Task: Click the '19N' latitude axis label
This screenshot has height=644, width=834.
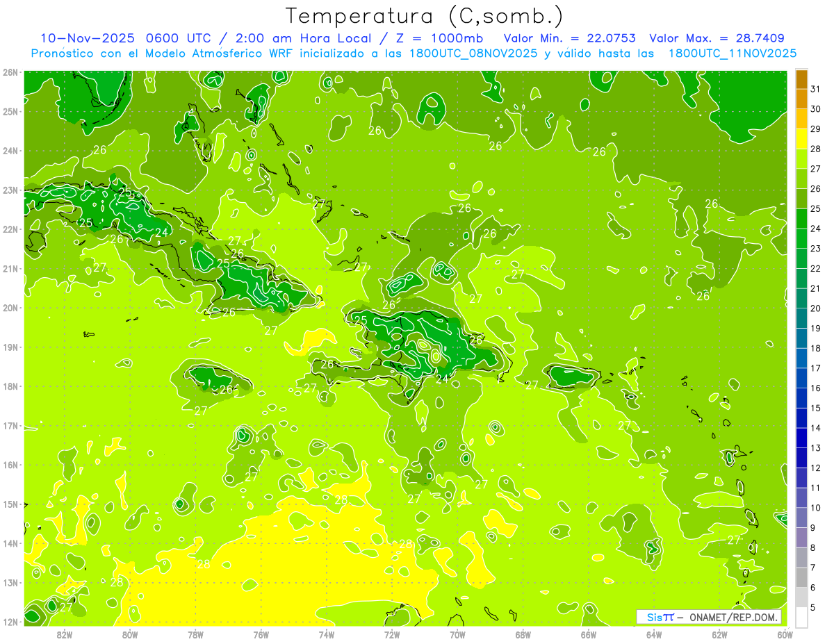Action: (x=10, y=347)
